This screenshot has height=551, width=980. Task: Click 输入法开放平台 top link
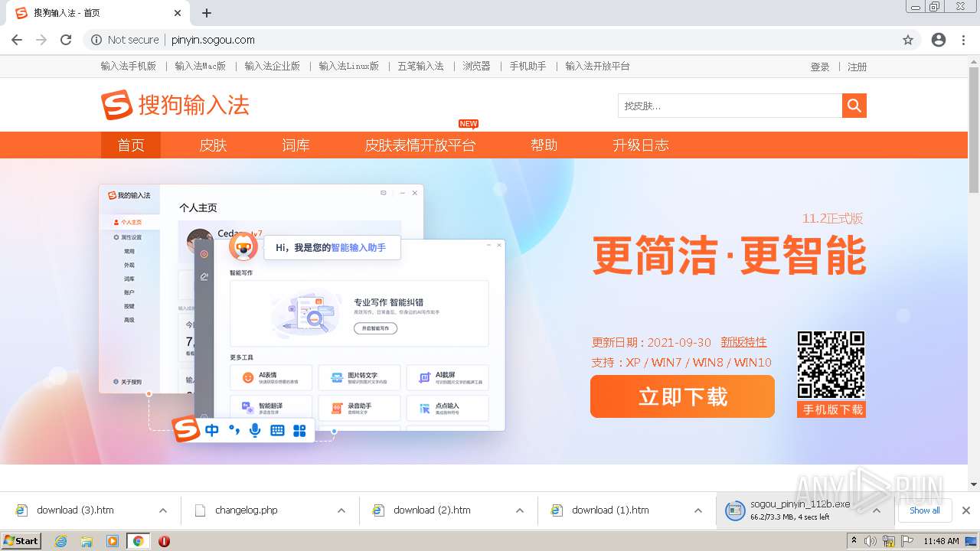coord(597,66)
